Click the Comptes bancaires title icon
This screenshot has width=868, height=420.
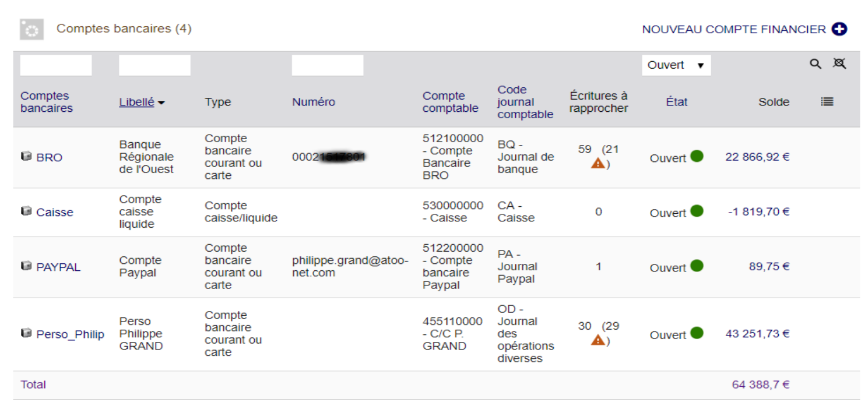point(32,30)
